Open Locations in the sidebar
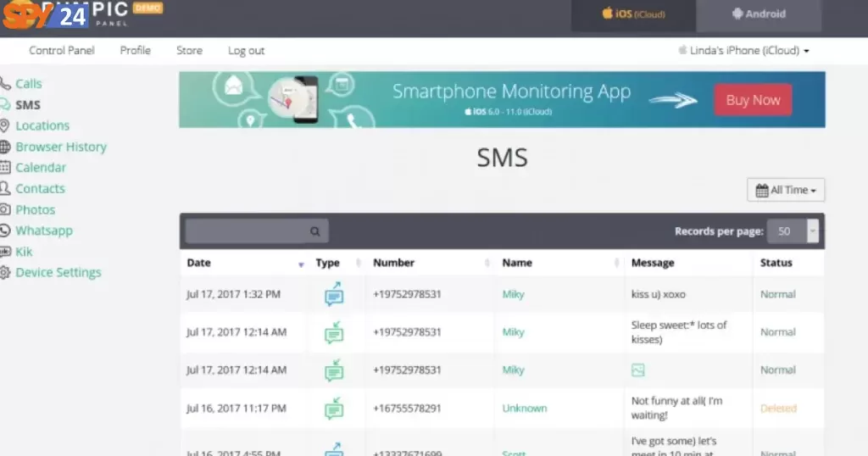 [42, 125]
